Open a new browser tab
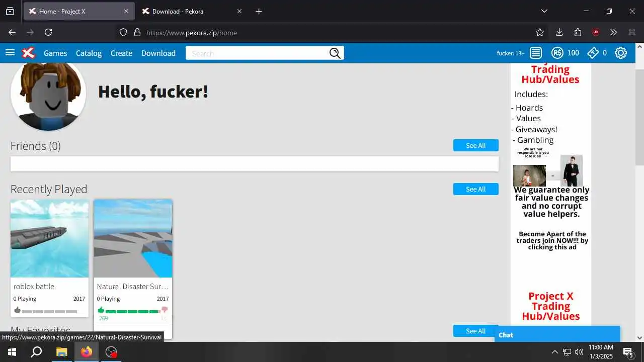The image size is (644, 362). pos(259,11)
